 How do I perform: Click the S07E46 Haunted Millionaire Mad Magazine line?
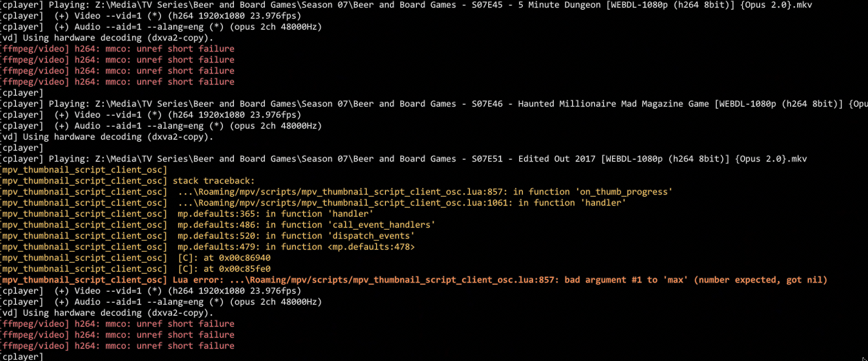tap(434, 104)
